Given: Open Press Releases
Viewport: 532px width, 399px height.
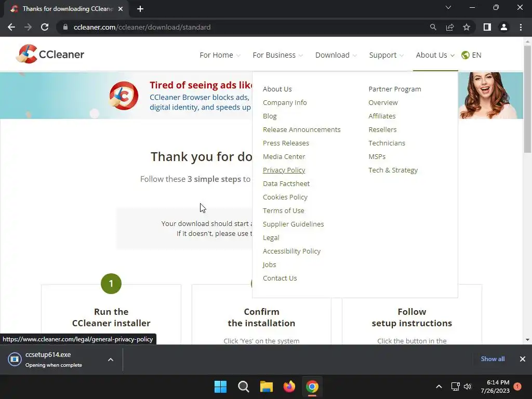Looking at the screenshot, I should (x=286, y=143).
